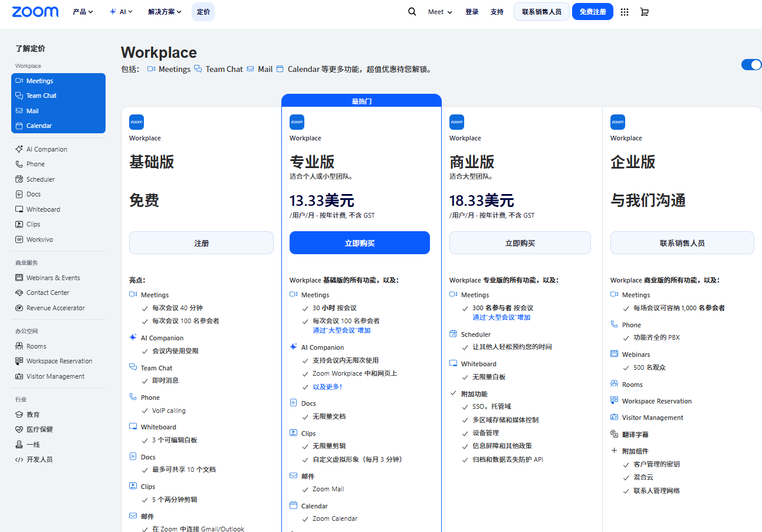Image resolution: width=762 pixels, height=532 pixels.
Task: Toggle the annual billing switch
Action: tap(751, 65)
